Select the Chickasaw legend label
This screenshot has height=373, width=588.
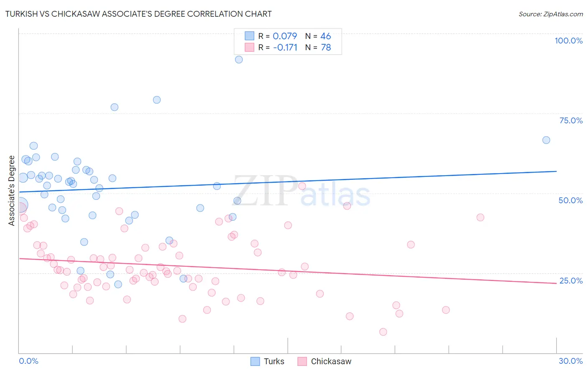[331, 361]
